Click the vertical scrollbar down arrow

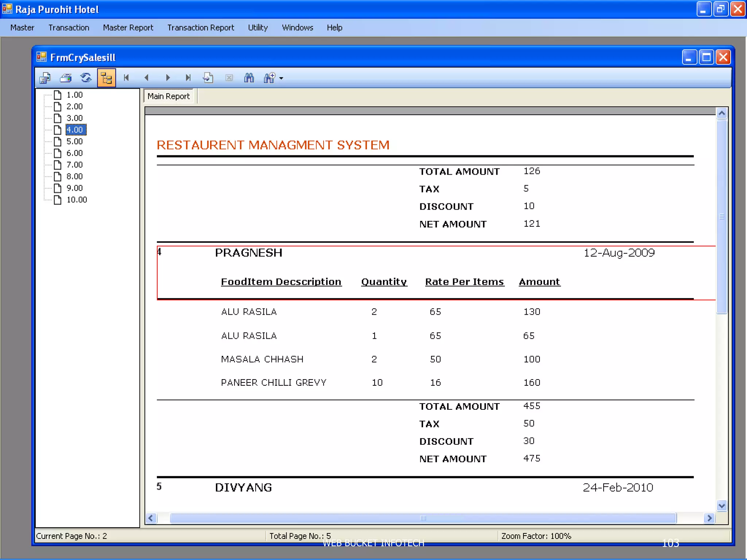722,506
